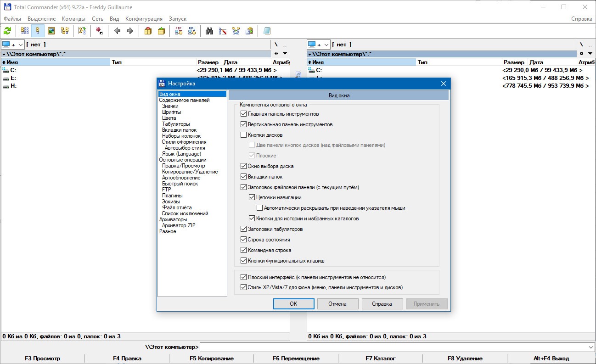Toggle 'Командная строка' checkbox

244,250
